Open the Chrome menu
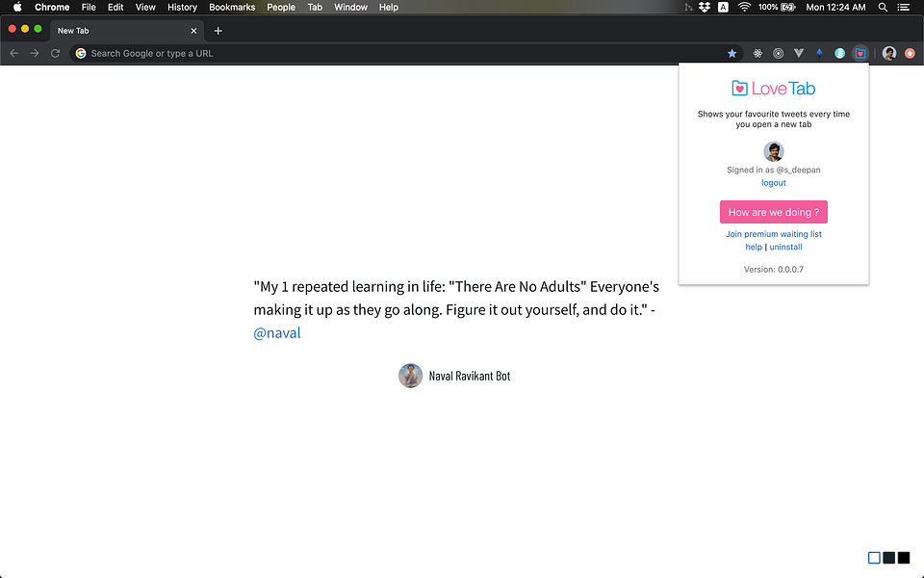Viewport: 924px width, 578px height. click(52, 7)
